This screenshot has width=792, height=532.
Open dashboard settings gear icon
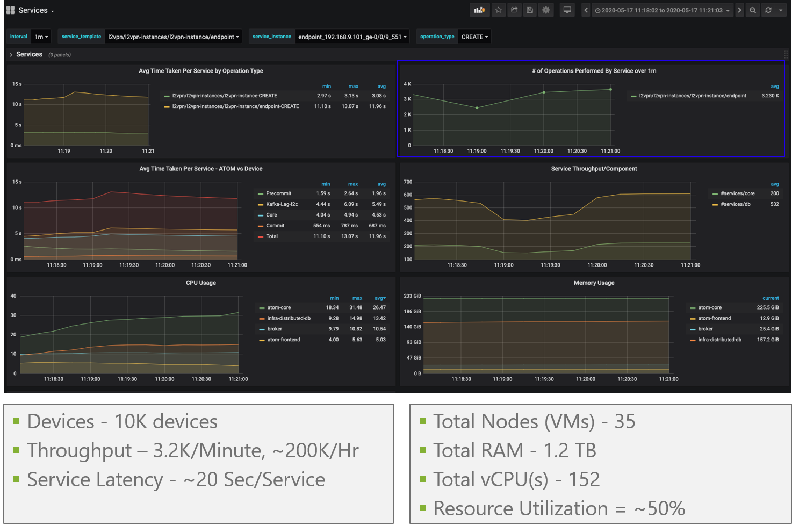pyautogui.click(x=546, y=10)
